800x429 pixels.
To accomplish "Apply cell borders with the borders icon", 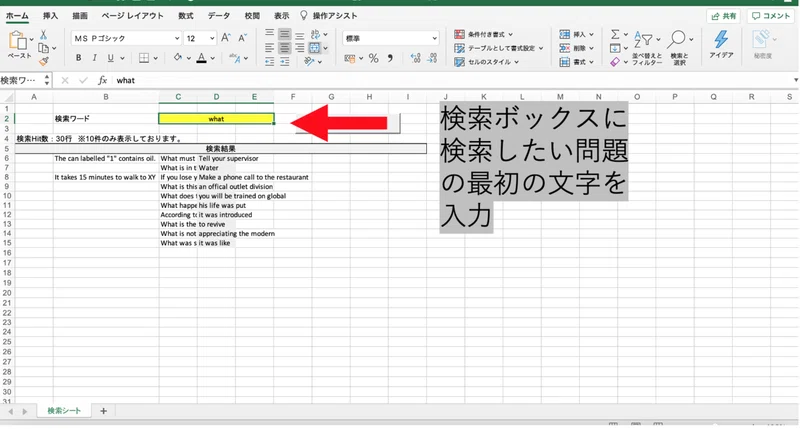I will tap(144, 58).
